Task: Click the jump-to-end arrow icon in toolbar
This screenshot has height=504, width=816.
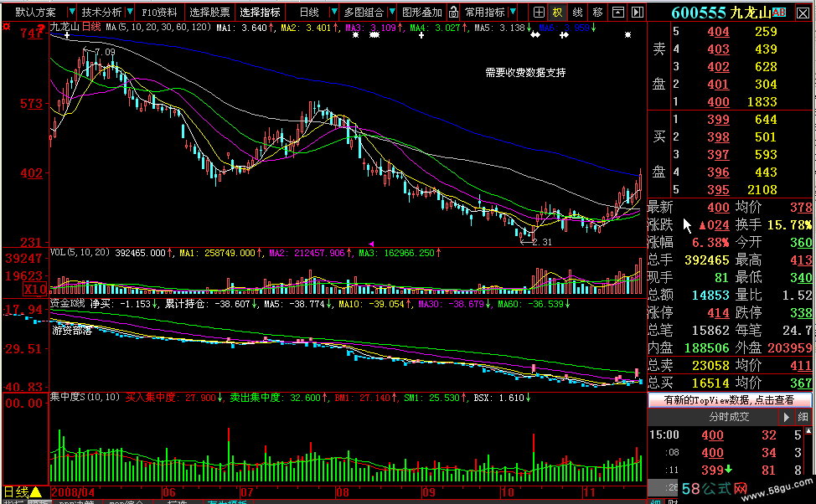Action: click(637, 12)
